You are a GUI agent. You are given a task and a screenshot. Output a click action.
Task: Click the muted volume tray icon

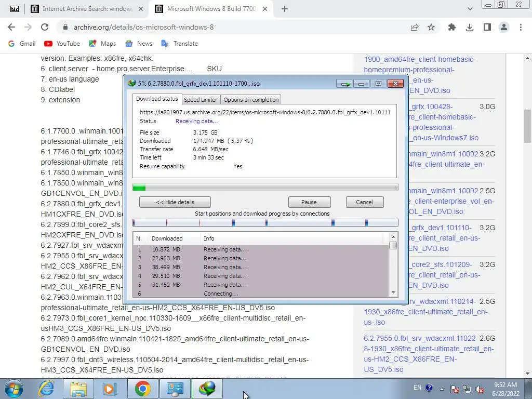[x=480, y=389]
